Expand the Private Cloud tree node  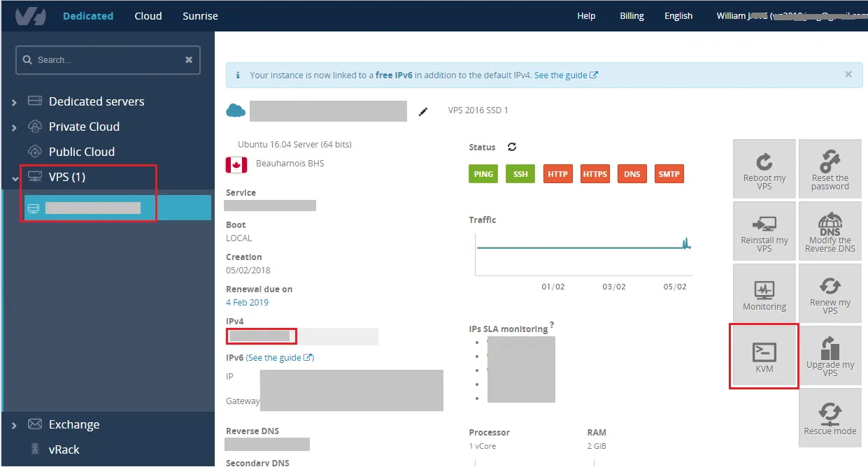click(x=15, y=127)
